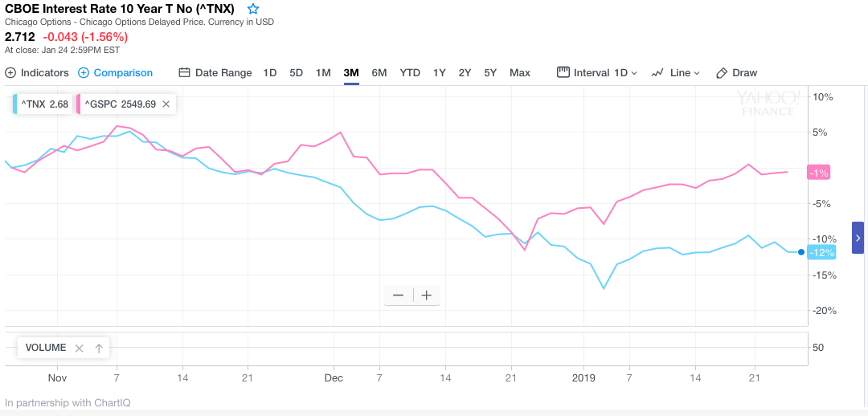Image resolution: width=868 pixels, height=416 pixels.
Task: Add a Comparison symbol
Action: click(x=115, y=72)
